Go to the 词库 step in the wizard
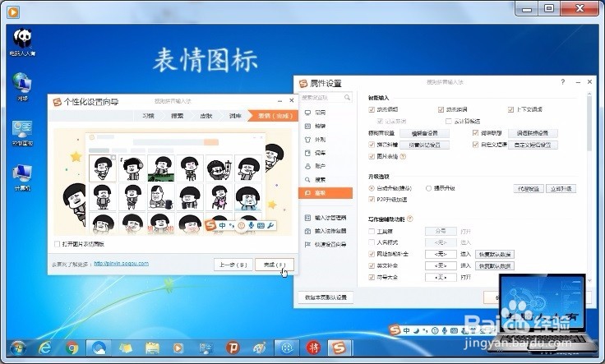The image size is (605, 364). click(x=235, y=116)
